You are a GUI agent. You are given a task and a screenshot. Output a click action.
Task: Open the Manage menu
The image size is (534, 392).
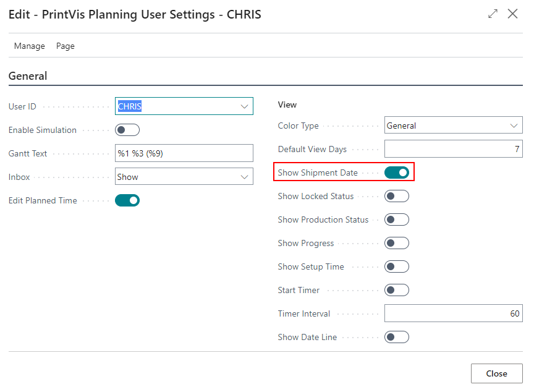coord(30,46)
